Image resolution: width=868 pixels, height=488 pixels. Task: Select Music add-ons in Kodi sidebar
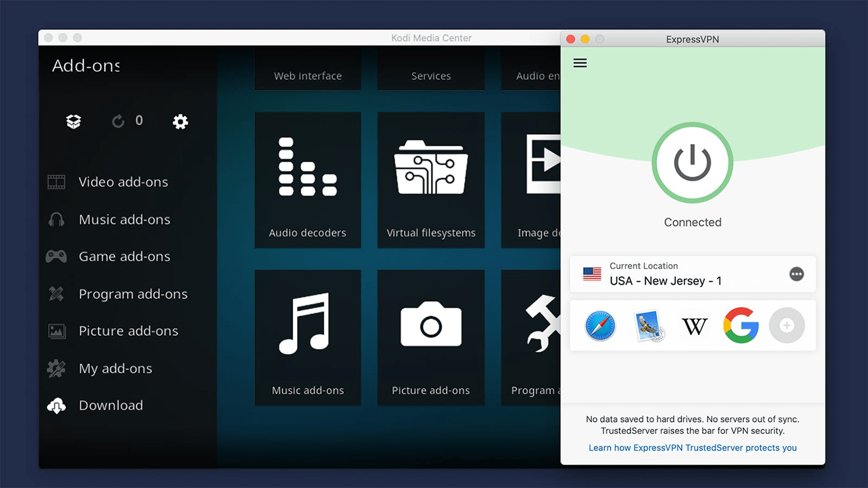click(124, 219)
